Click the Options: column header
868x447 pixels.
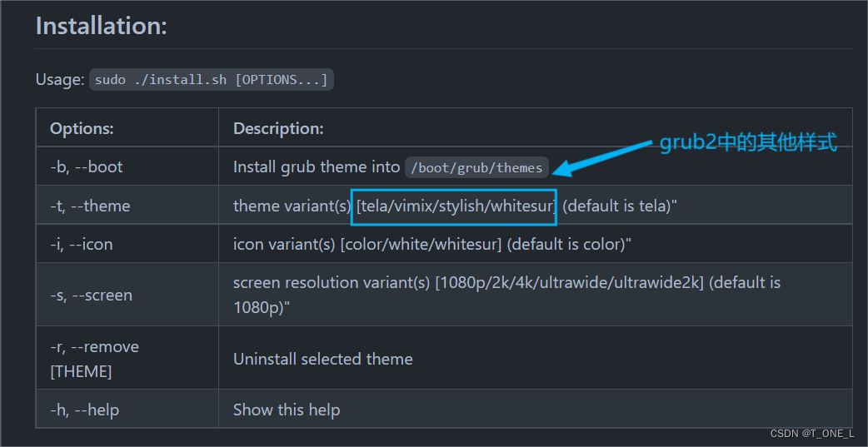pyautogui.click(x=82, y=128)
